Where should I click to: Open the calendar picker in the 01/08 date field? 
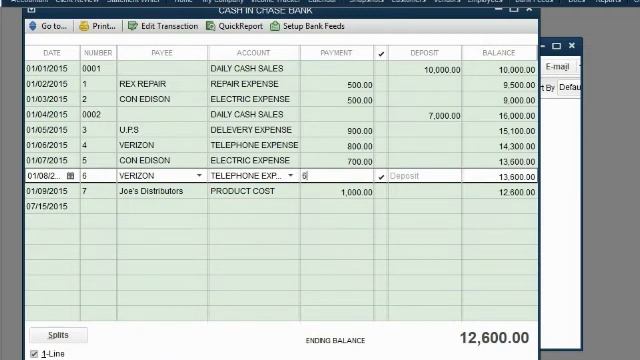tap(70, 176)
